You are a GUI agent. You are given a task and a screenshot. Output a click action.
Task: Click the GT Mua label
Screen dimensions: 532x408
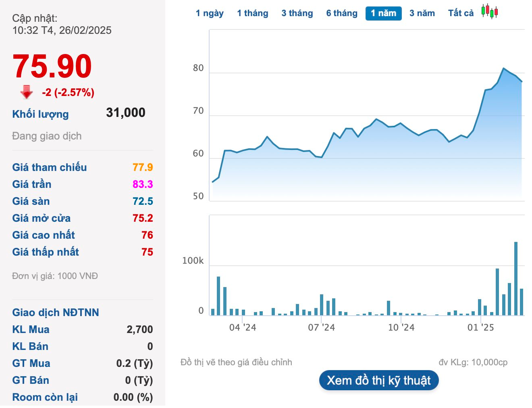[31, 363]
